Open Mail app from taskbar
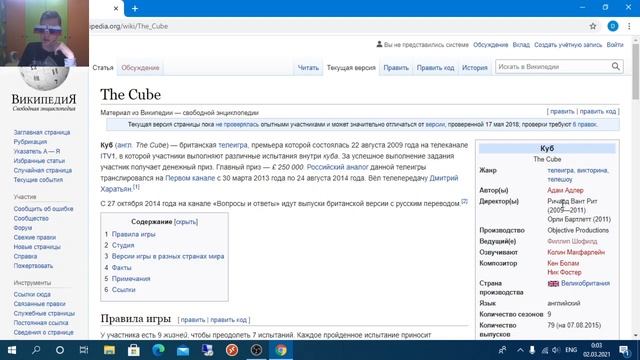 [182, 350]
